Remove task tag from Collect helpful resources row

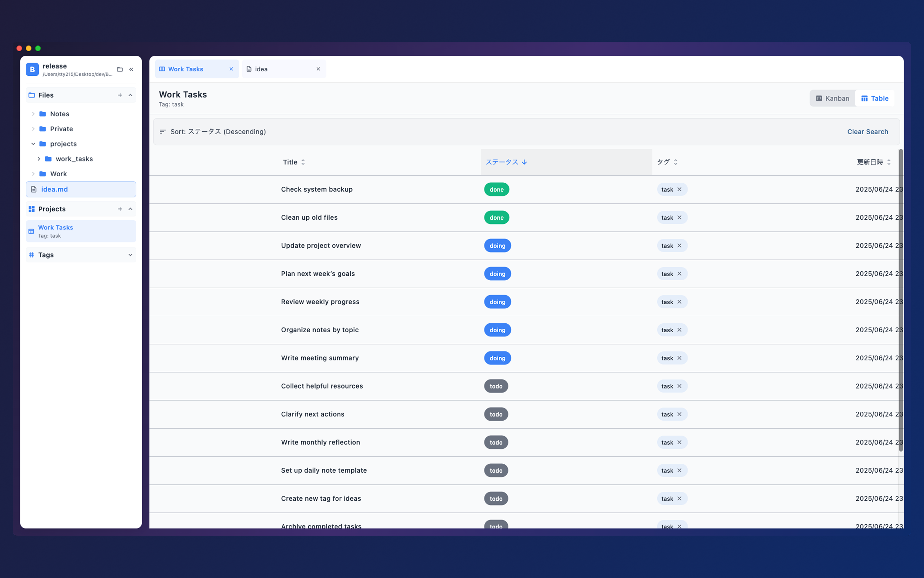[679, 386]
